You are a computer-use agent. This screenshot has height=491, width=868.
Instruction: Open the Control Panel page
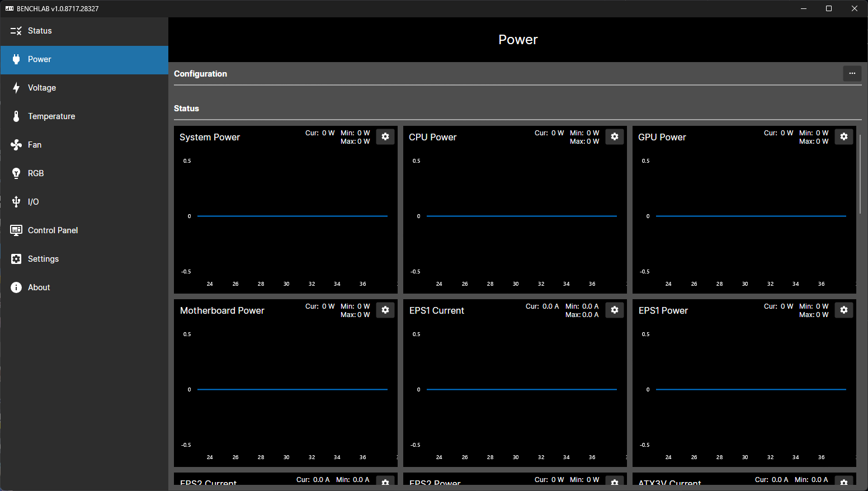tap(53, 230)
